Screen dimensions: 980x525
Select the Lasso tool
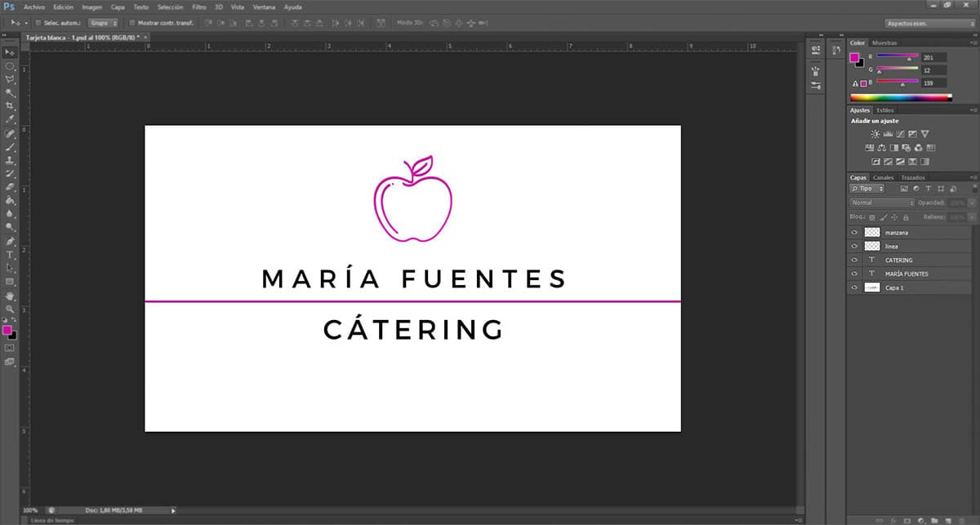pos(11,79)
